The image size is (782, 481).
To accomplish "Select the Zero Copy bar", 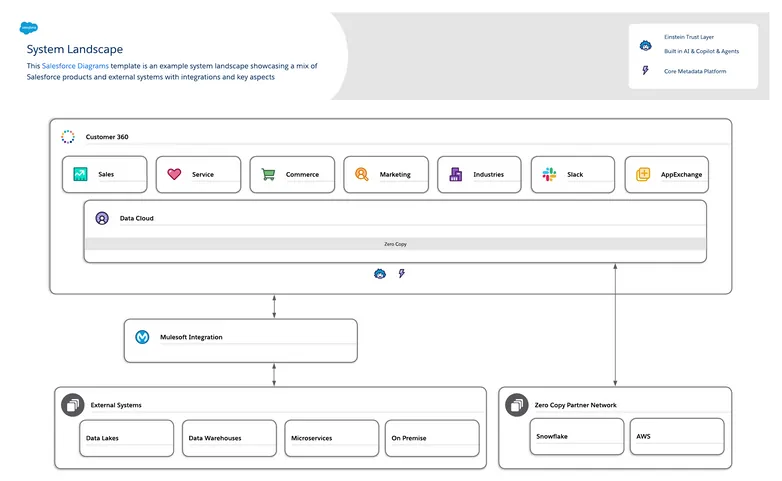I will (395, 243).
